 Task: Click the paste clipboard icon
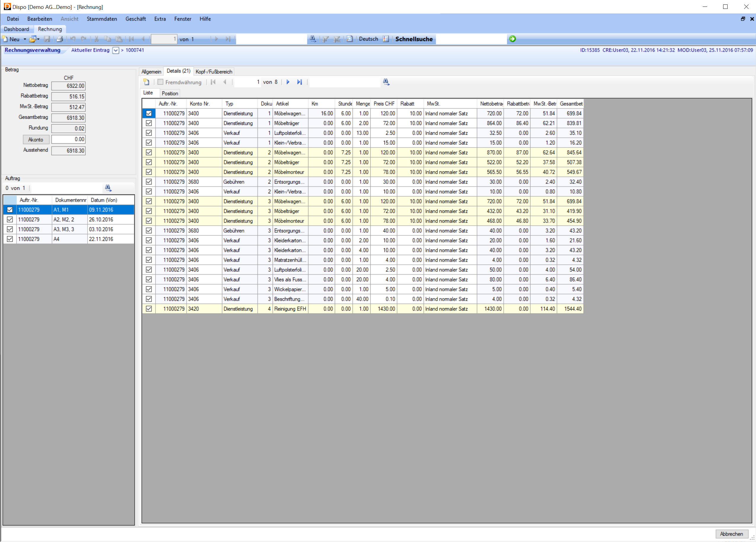point(119,39)
